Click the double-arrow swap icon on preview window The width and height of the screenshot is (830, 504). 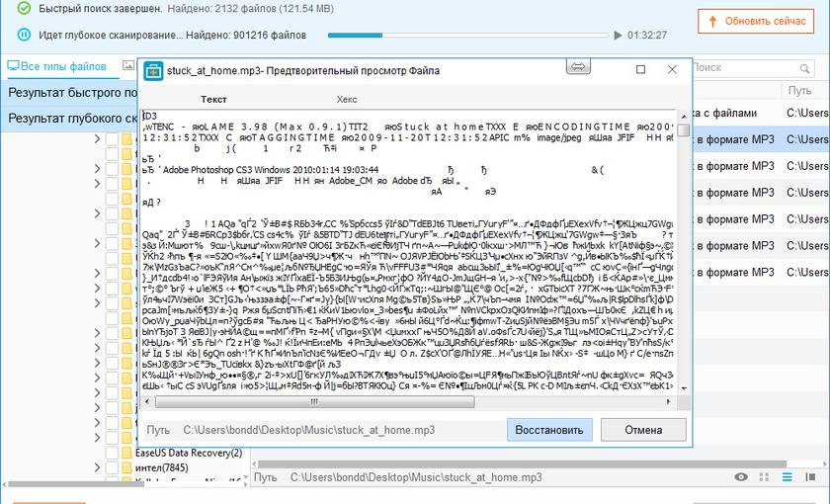point(578,67)
